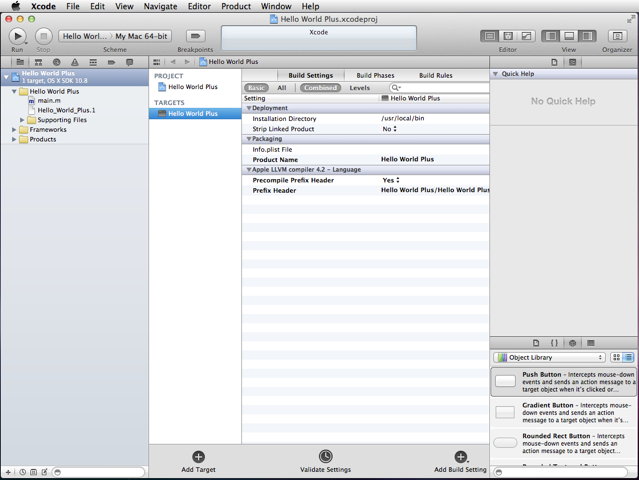
Task: Click the build settings search field
Action: click(x=438, y=88)
